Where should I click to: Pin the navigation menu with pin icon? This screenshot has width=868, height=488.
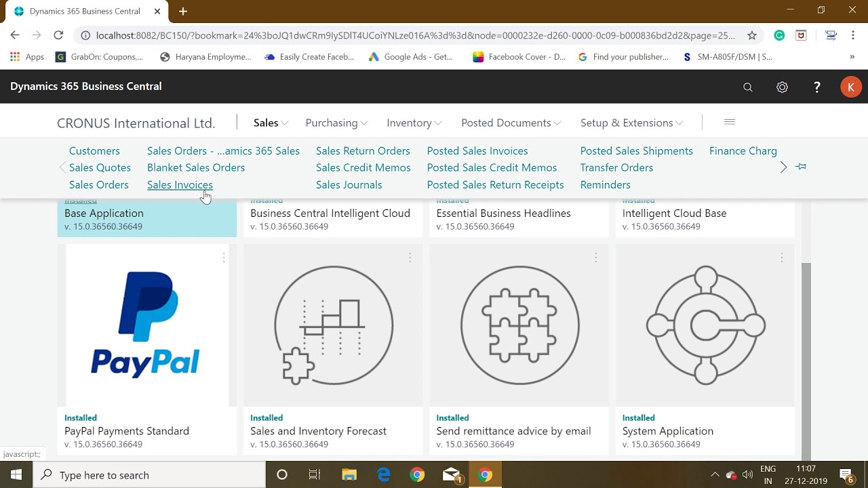pos(801,167)
